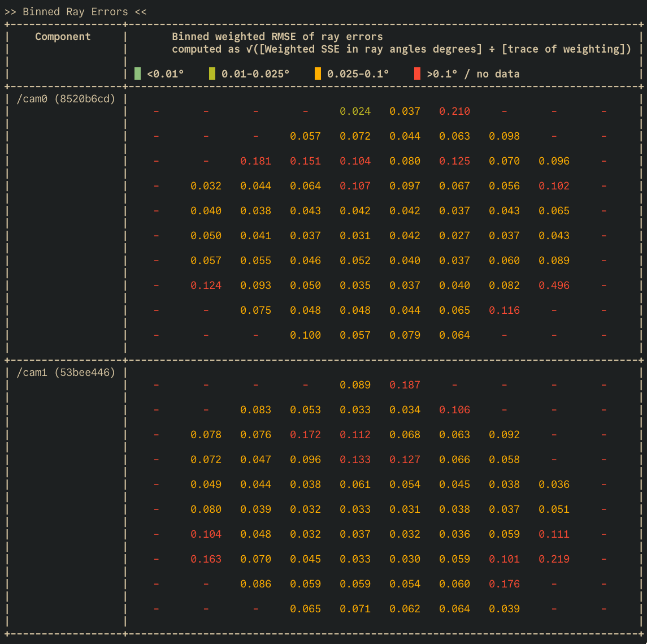This screenshot has width=647, height=644.
Task: Click the red value 0.124
Action: [x=206, y=286]
